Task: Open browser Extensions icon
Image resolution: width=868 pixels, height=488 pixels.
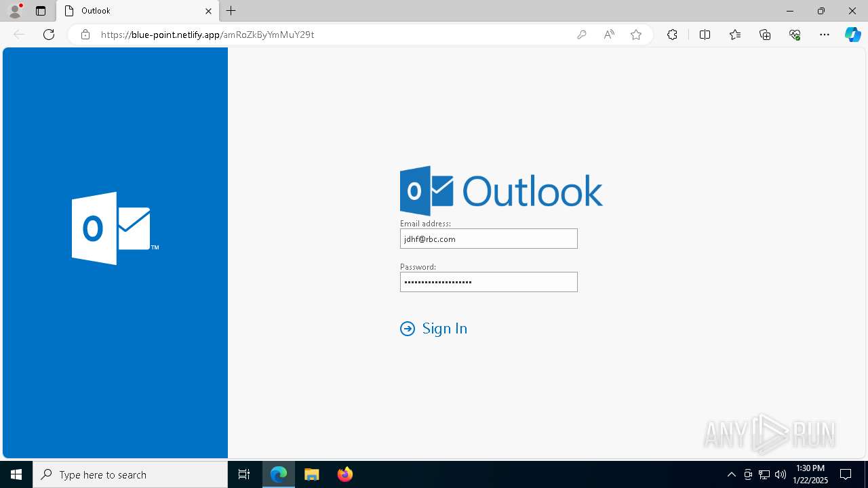Action: point(672,35)
